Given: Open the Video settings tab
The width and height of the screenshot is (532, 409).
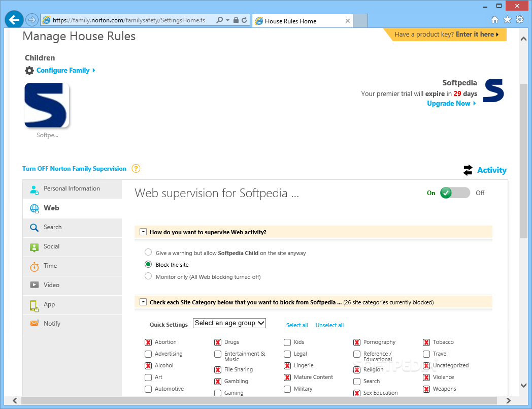Looking at the screenshot, I should (x=72, y=286).
